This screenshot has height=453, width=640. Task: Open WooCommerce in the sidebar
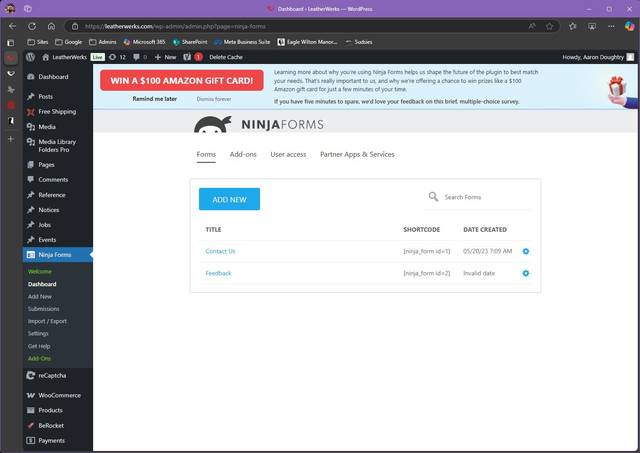pyautogui.click(x=58, y=395)
